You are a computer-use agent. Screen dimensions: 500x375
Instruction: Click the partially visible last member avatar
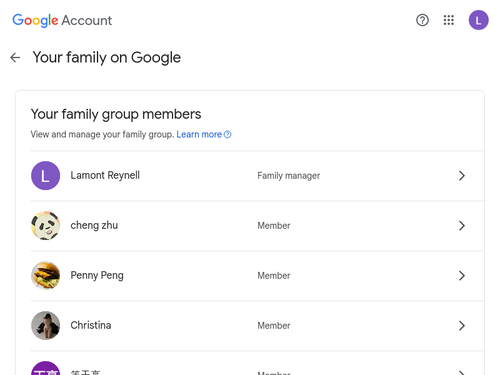pyautogui.click(x=45, y=368)
